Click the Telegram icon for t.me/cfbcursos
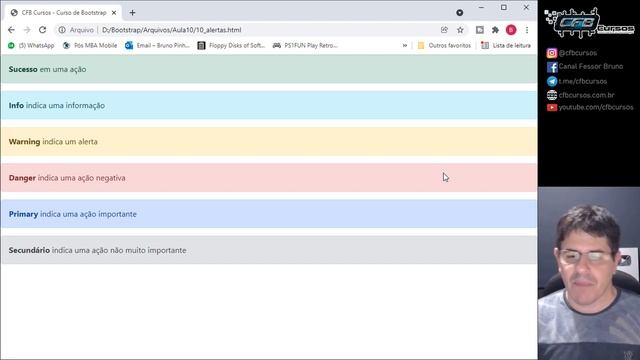 (552, 81)
